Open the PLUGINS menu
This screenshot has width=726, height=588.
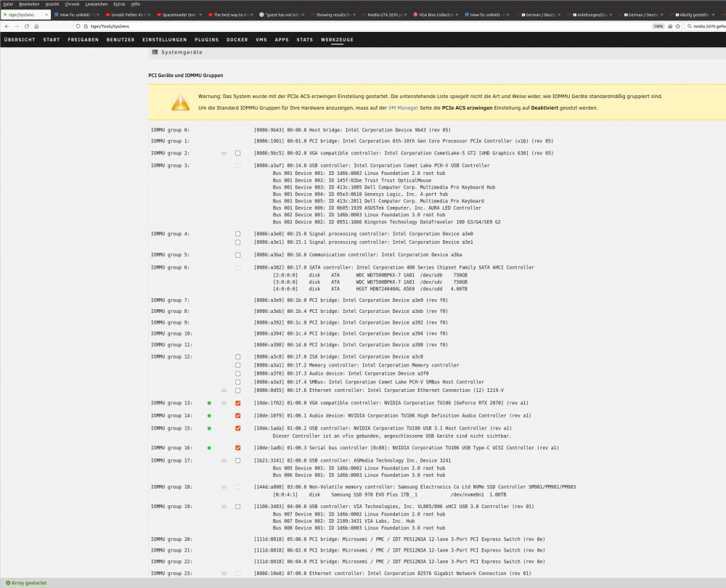[x=206, y=40]
